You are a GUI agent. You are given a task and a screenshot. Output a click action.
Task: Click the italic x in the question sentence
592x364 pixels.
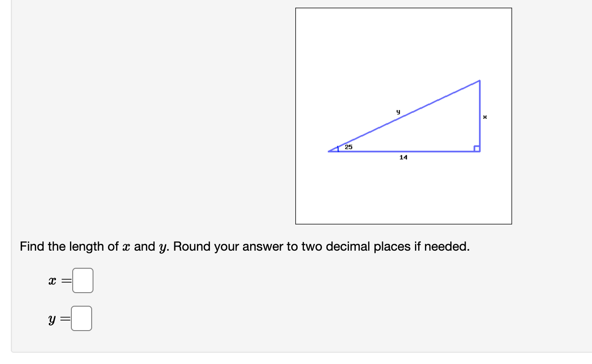[127, 247]
